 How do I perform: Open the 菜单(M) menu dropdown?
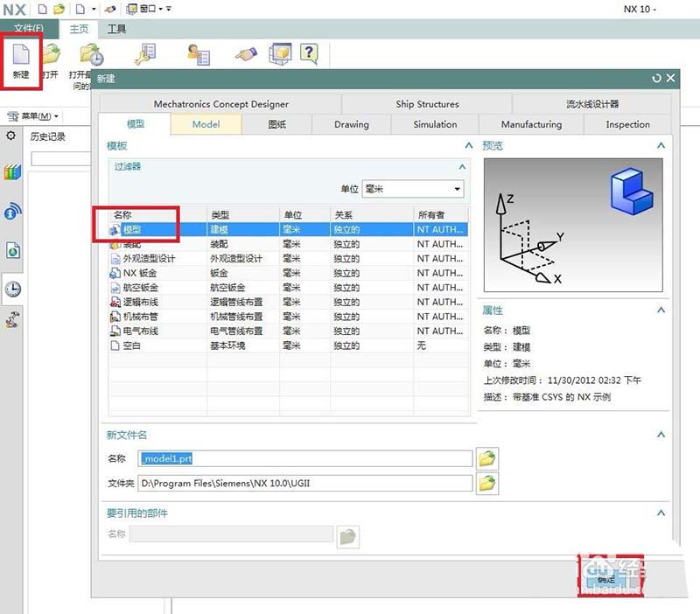(x=34, y=116)
